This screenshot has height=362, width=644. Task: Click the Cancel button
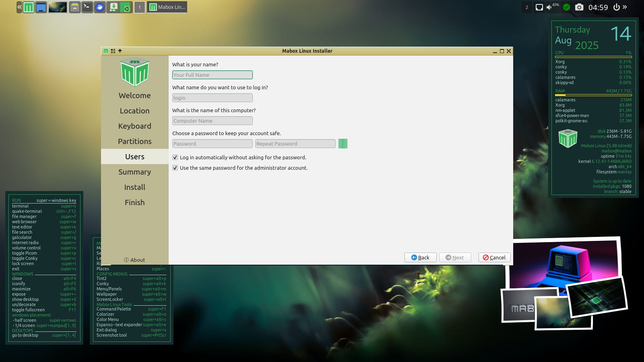click(495, 257)
